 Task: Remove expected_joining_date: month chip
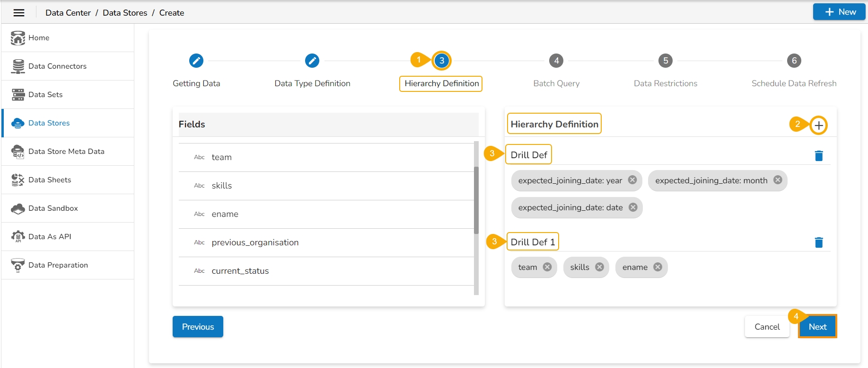click(778, 180)
